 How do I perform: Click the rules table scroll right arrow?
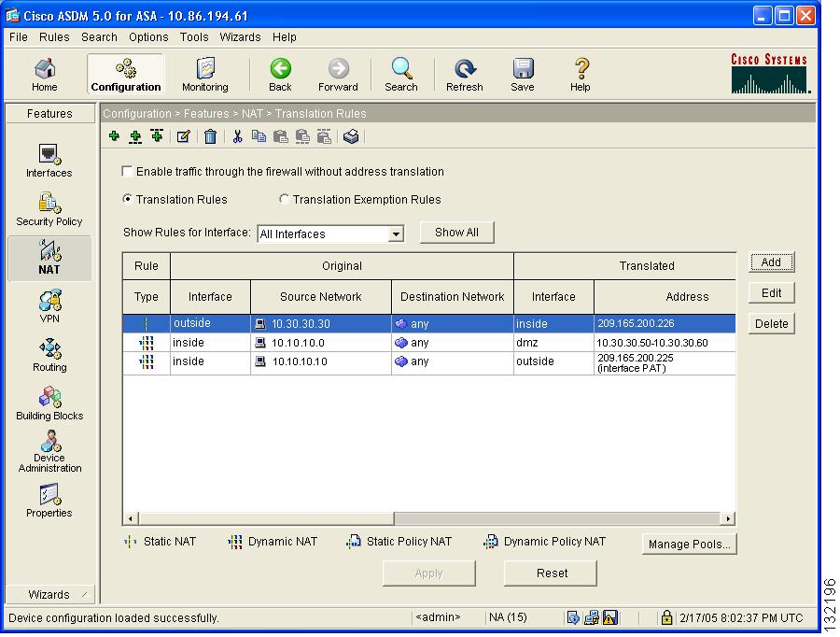tap(728, 518)
